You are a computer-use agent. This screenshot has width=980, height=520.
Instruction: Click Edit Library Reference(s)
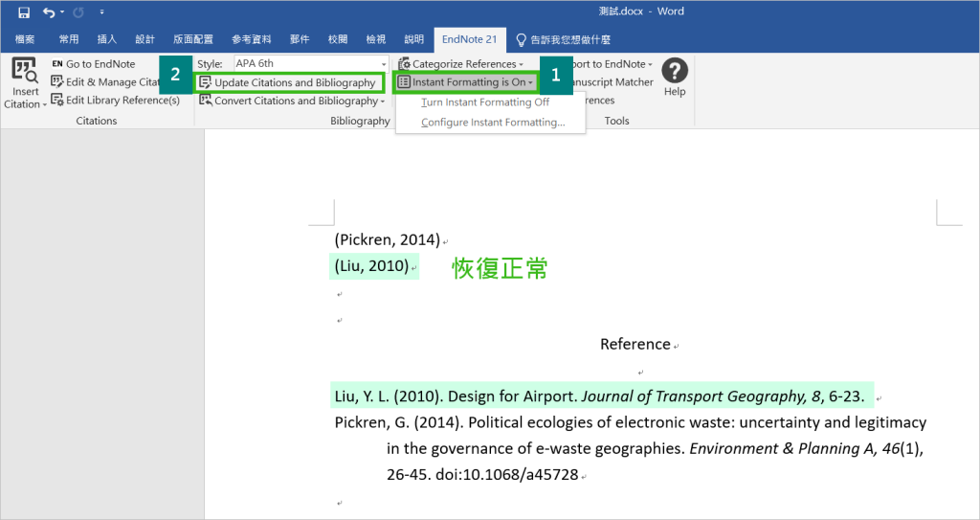115,101
